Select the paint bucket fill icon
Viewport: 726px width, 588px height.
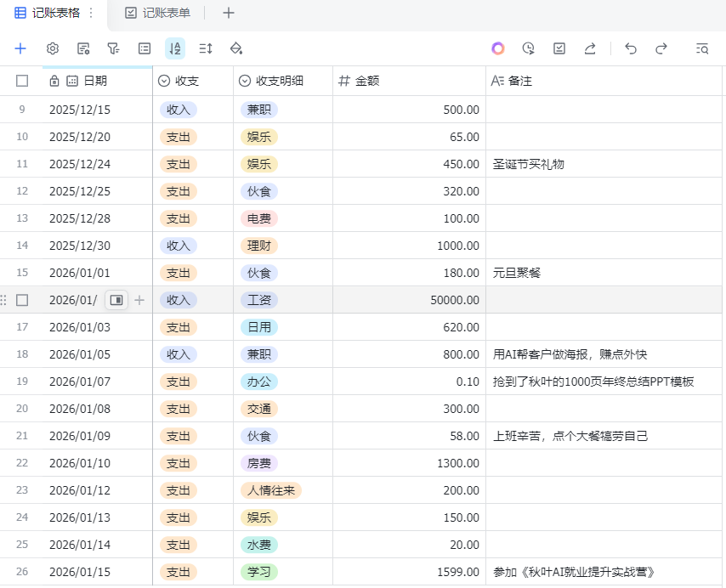[235, 48]
